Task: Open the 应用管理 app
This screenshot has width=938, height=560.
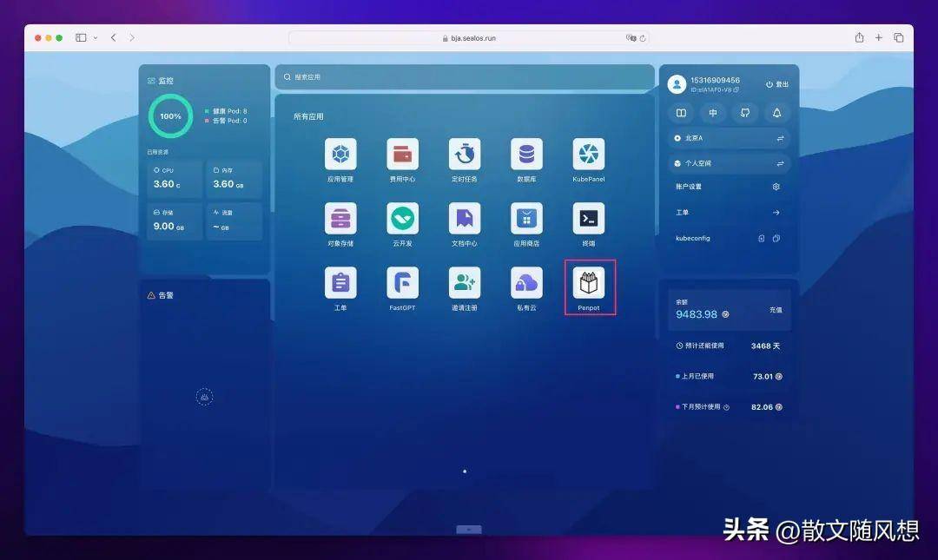Action: click(x=340, y=155)
